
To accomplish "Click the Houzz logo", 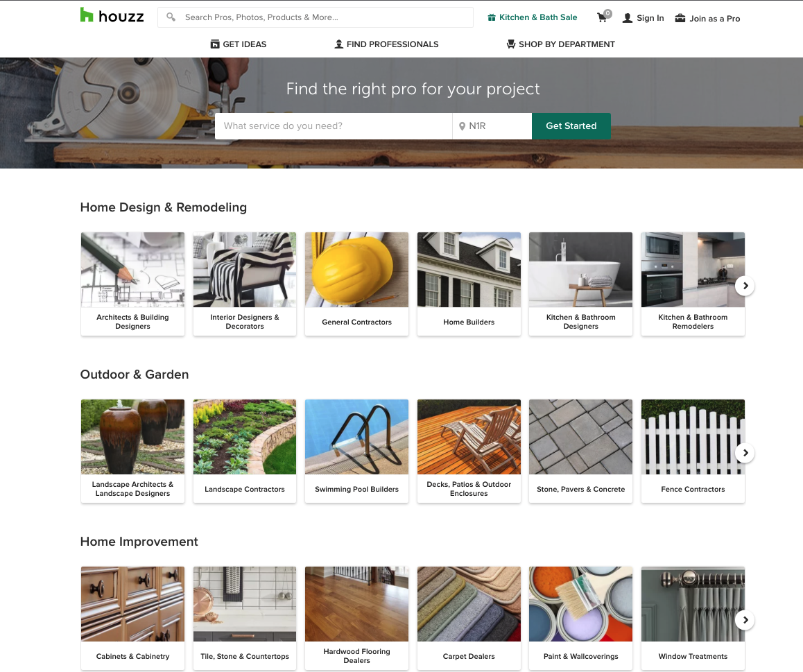I will 112,17.
